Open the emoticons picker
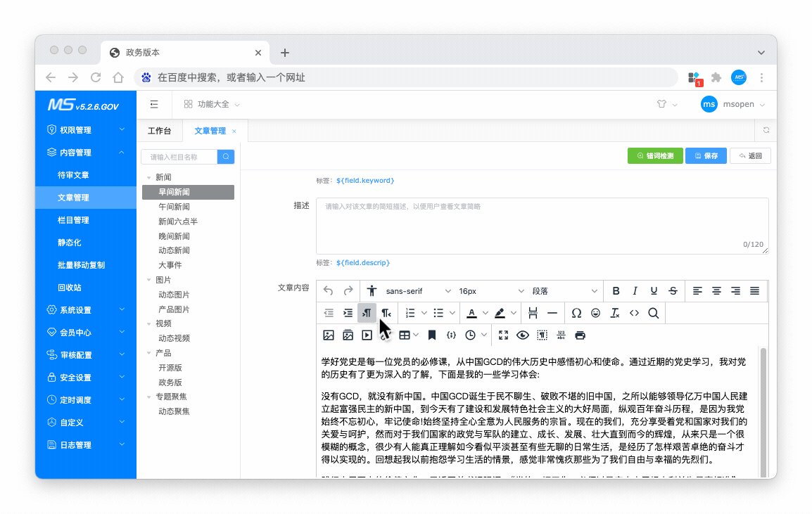The height and width of the screenshot is (514, 812). tap(595, 313)
